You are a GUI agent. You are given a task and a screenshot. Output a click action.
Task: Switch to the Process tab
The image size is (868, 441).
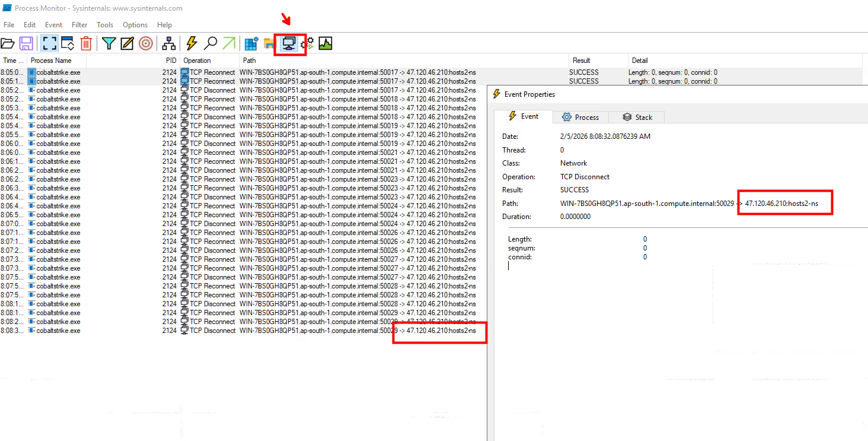click(580, 118)
